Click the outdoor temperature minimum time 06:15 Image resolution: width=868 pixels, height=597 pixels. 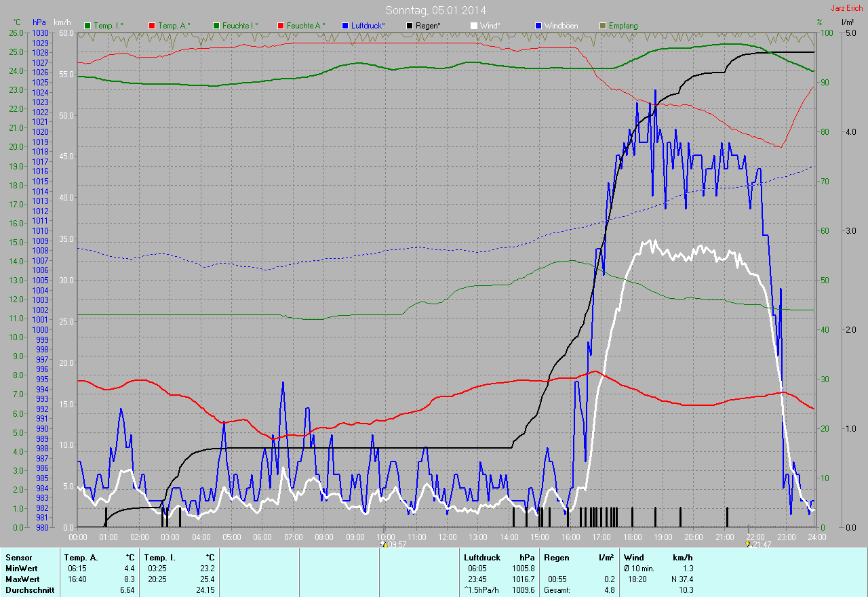tap(77, 568)
